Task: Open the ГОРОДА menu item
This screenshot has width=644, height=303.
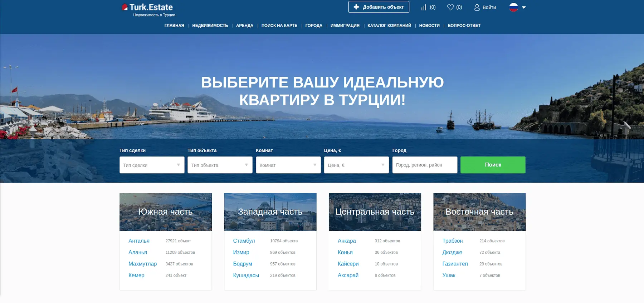Action: click(314, 26)
